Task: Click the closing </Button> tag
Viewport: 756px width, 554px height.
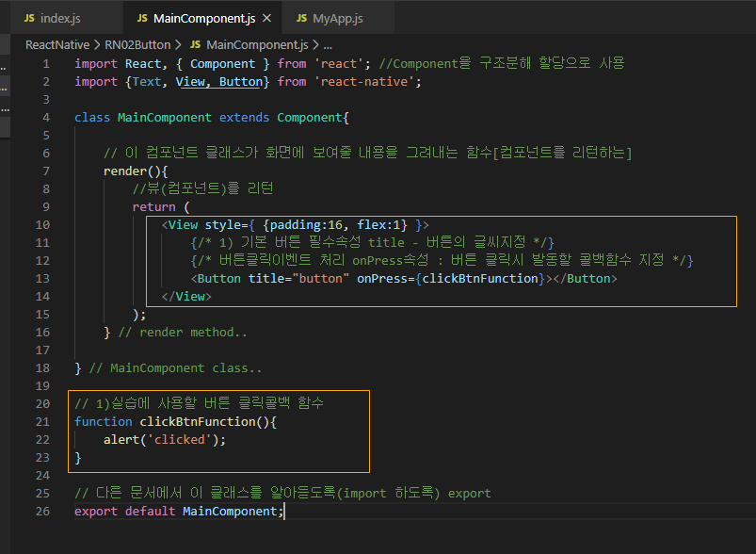Action: pyautogui.click(x=585, y=279)
